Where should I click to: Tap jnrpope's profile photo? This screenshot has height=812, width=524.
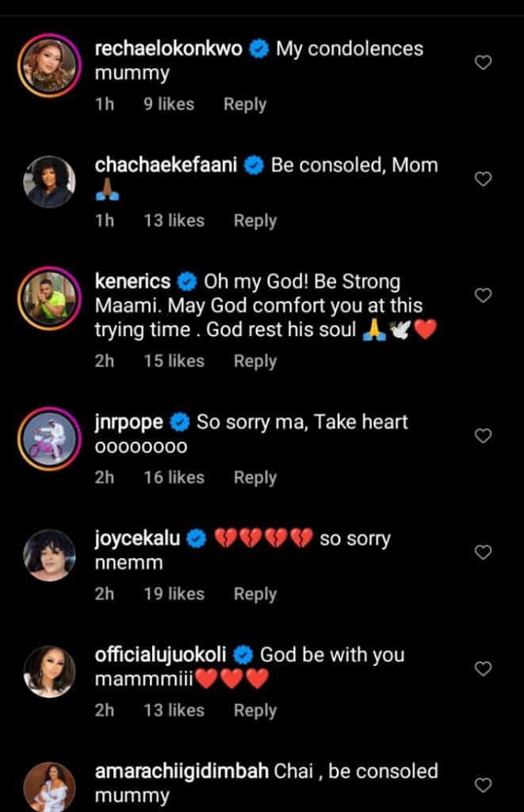(48, 436)
